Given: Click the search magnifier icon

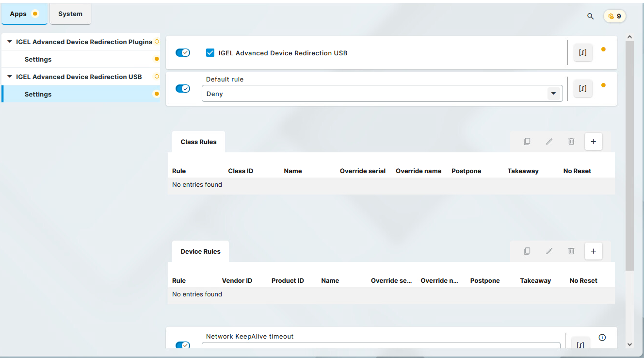Looking at the screenshot, I should click(x=590, y=16).
